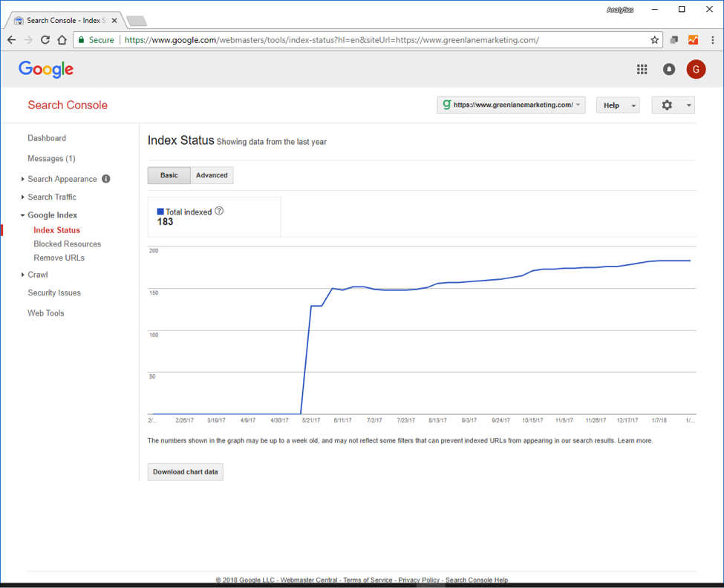Image resolution: width=724 pixels, height=588 pixels.
Task: Switch to the Advanced tab
Action: [x=212, y=175]
